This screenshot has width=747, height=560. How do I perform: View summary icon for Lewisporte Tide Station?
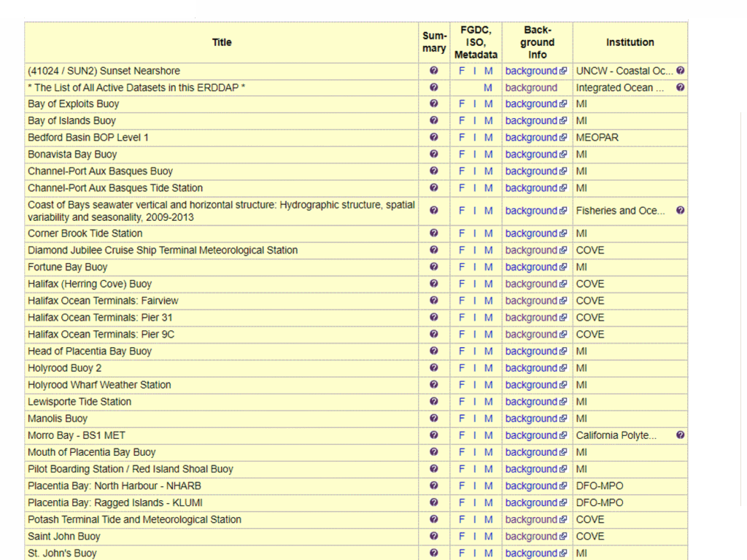click(434, 402)
